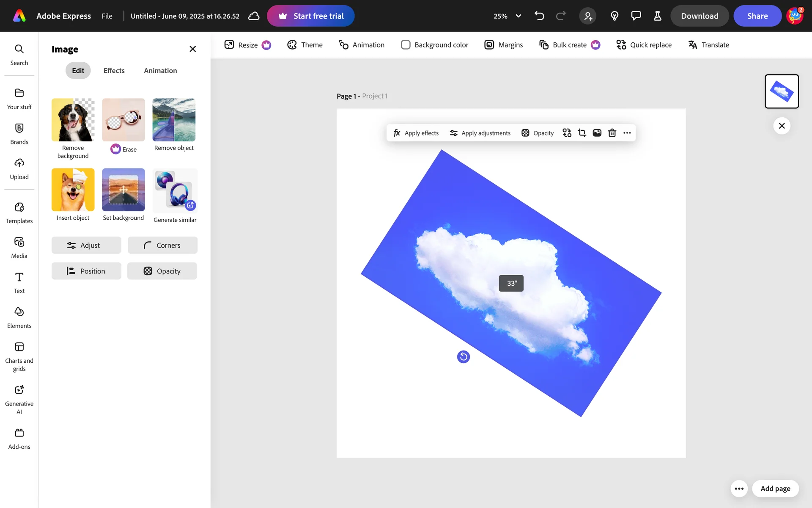Open page options ellipsis near Add page

coord(739,489)
